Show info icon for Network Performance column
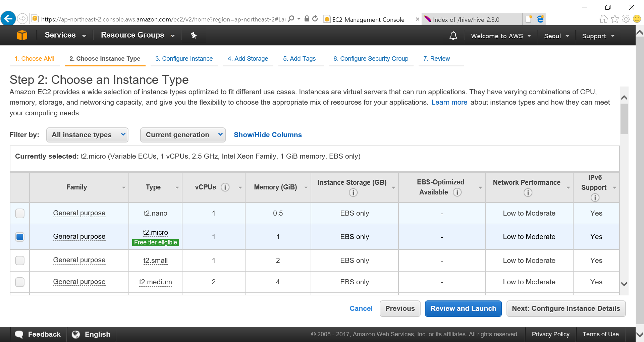The height and width of the screenshot is (342, 644). 528,192
